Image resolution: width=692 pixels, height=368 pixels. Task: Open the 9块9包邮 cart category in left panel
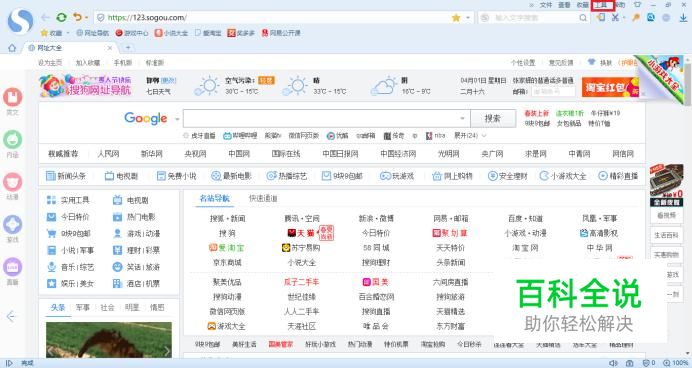[x=68, y=234]
